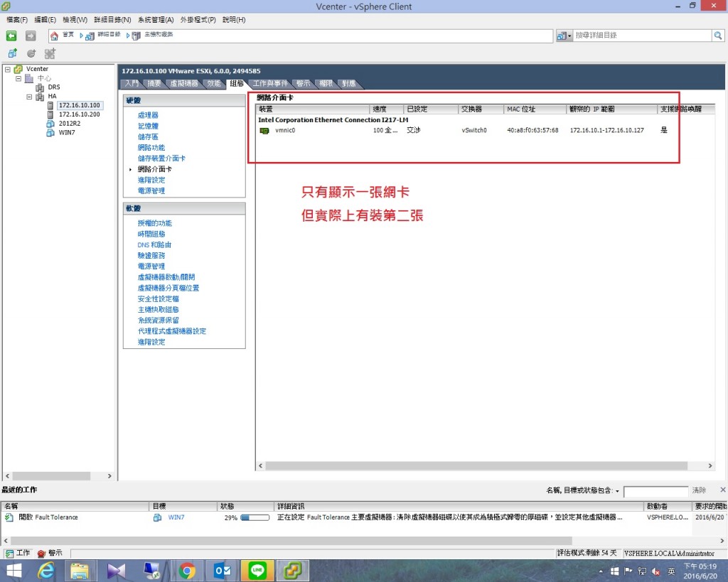This screenshot has height=582, width=728.
Task: Click the 工作 tasks status bar button
Action: click(18, 554)
